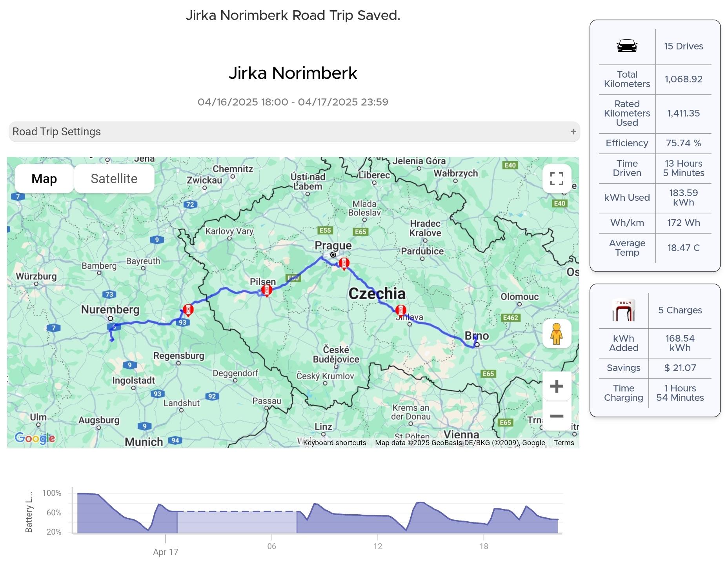Click the charger marker near Jihlava
The width and height of the screenshot is (728, 566).
coord(400,311)
